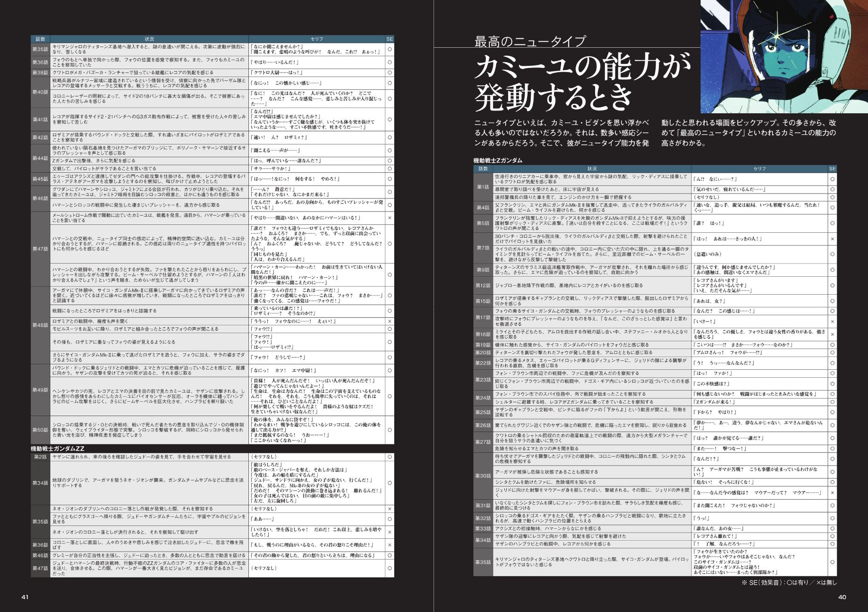Click the line '「うっ！」'
The image size is (868, 612).
(x=702, y=518)
